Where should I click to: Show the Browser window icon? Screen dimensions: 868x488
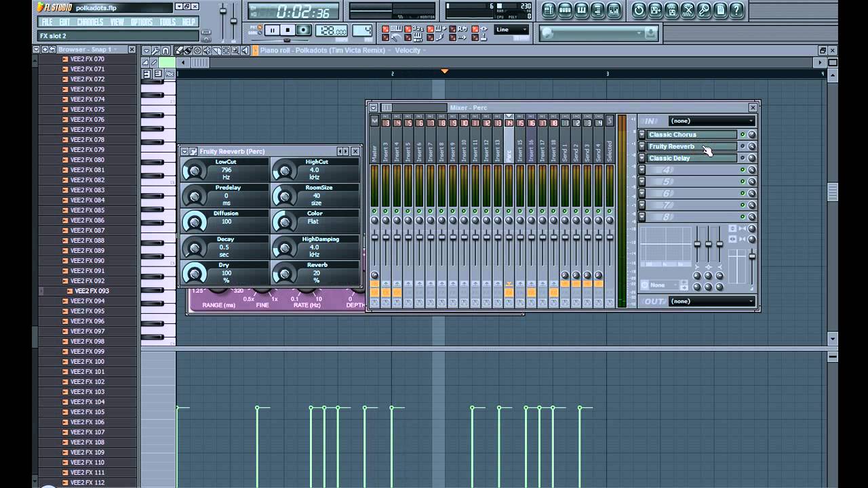(x=598, y=10)
